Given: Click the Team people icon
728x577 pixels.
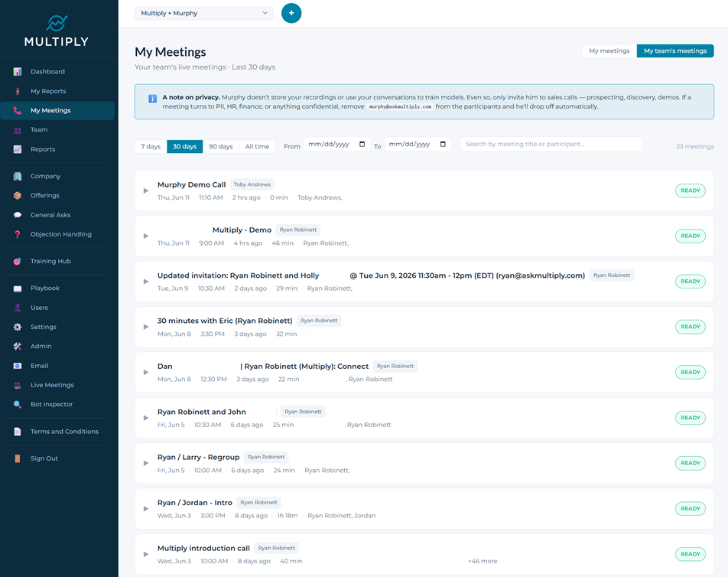Looking at the screenshot, I should [x=17, y=130].
